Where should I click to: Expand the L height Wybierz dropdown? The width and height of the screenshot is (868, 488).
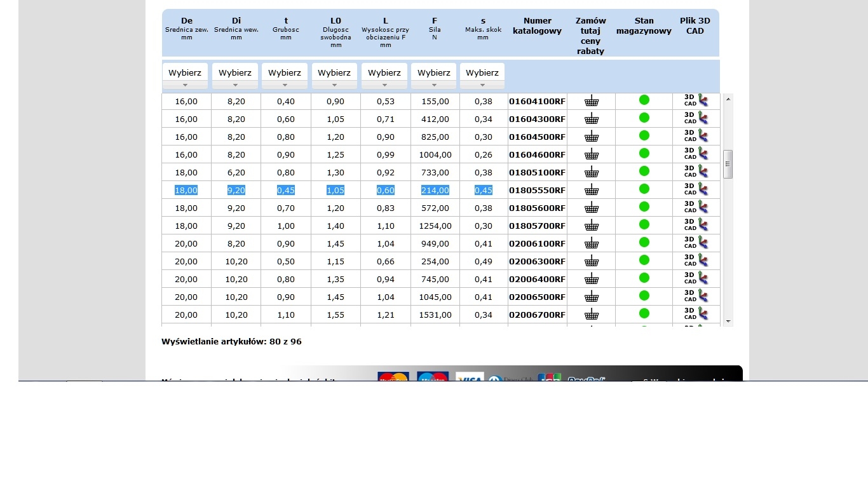point(384,76)
